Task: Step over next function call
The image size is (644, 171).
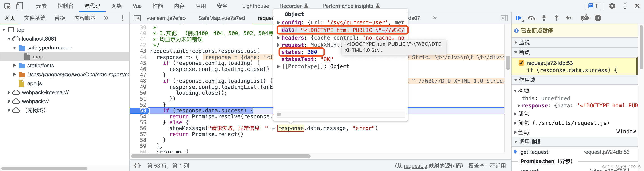Action: coord(531,18)
